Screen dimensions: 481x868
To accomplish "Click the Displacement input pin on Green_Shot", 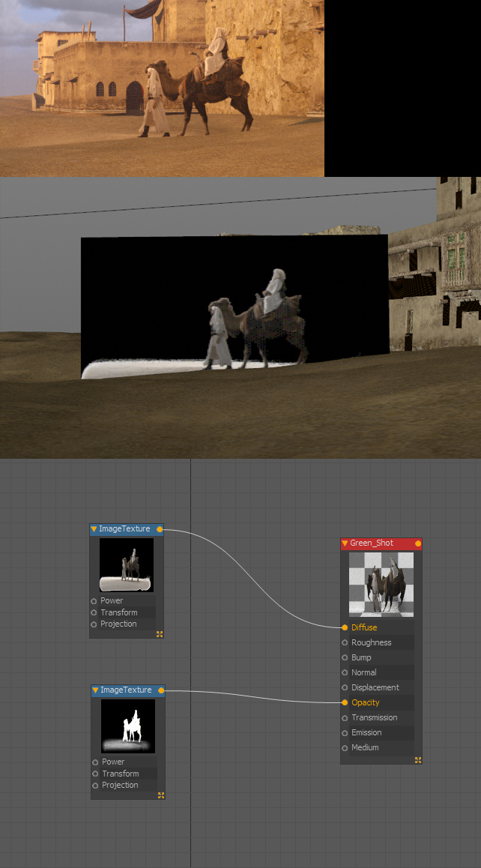I will tap(345, 687).
